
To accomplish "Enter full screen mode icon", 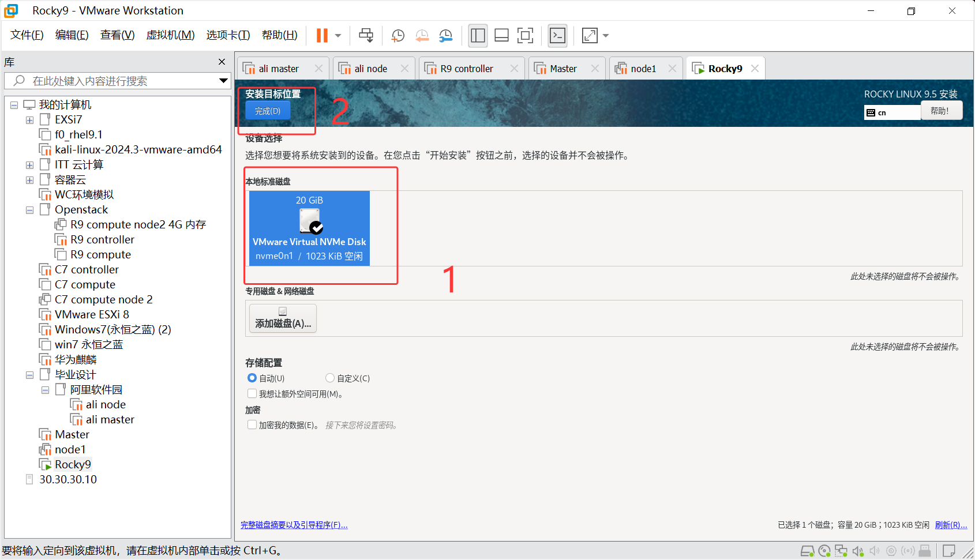I will click(525, 36).
